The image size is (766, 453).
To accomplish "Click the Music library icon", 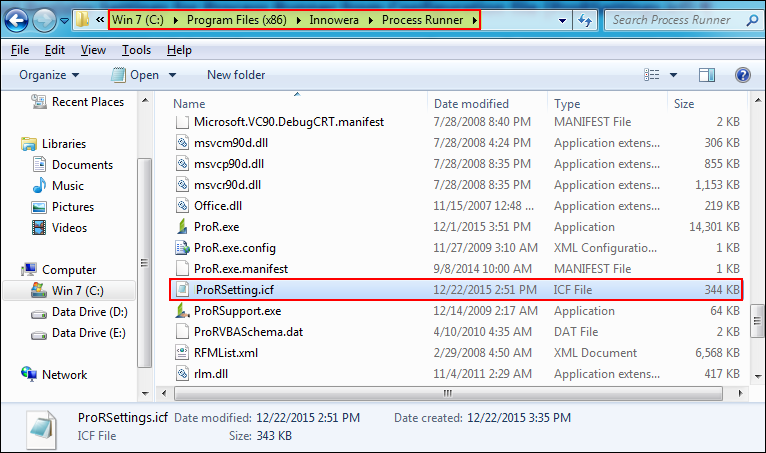I will pos(40,186).
